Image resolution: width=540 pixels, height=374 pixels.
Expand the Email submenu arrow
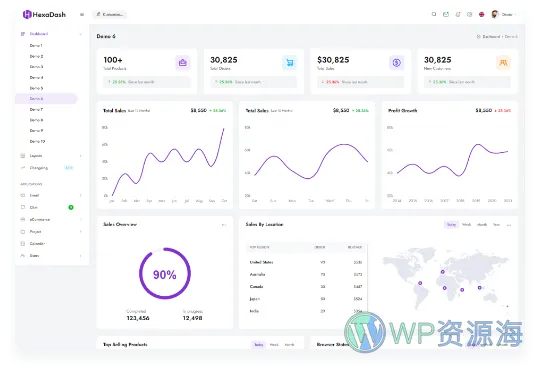pyautogui.click(x=81, y=195)
